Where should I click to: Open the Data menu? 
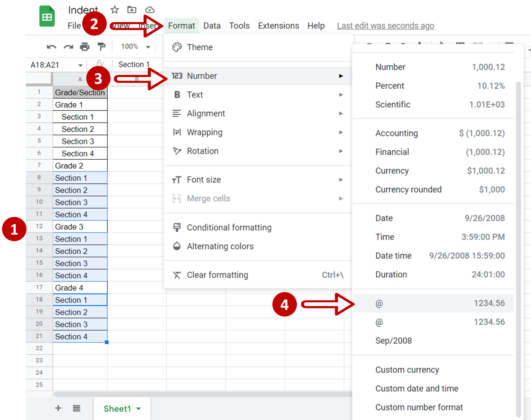212,26
